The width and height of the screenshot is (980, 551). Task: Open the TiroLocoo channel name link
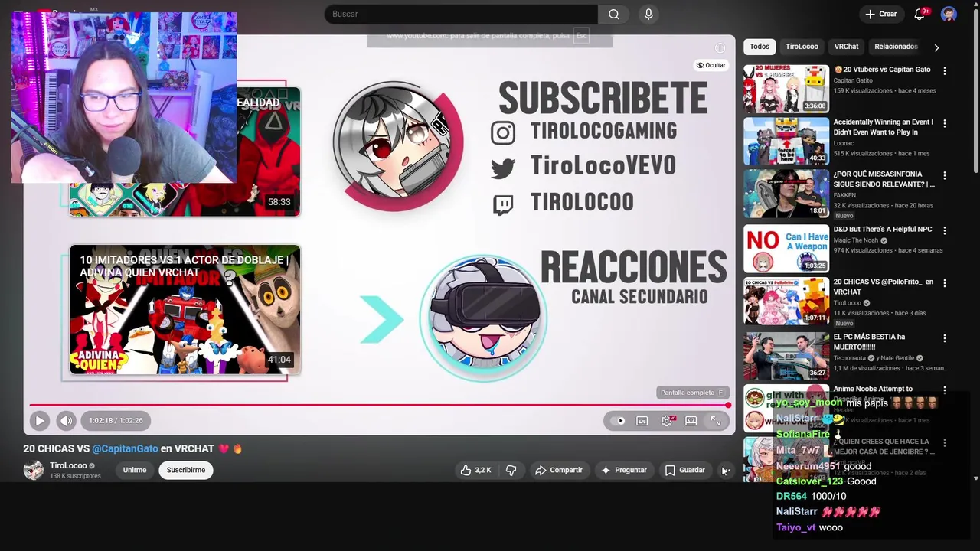click(68, 465)
